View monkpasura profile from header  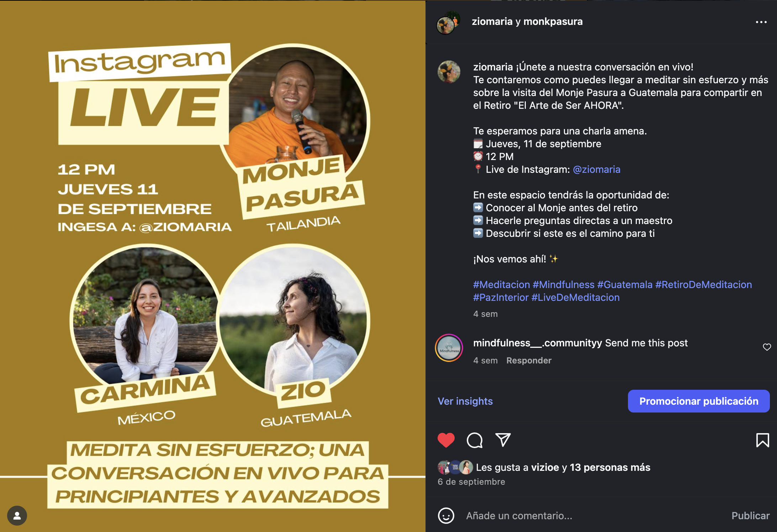click(x=553, y=21)
